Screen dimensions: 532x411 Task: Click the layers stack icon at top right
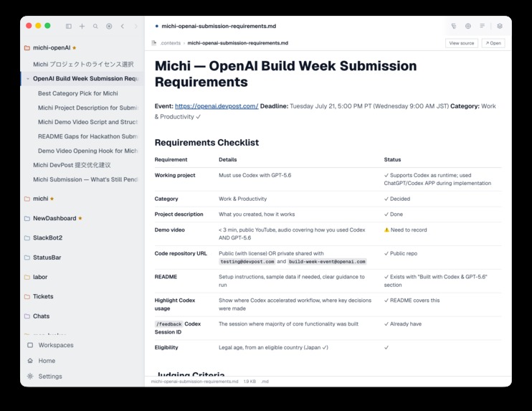(500, 26)
